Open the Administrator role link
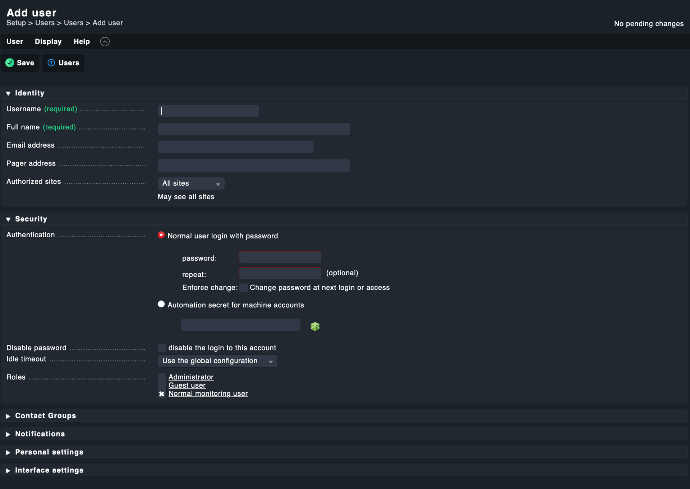690x489 pixels. click(191, 377)
